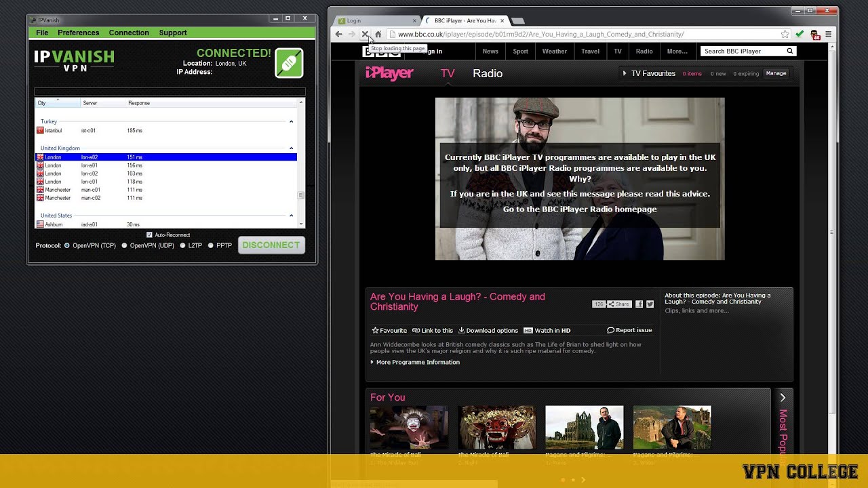Click the Favourite star link

pos(389,331)
